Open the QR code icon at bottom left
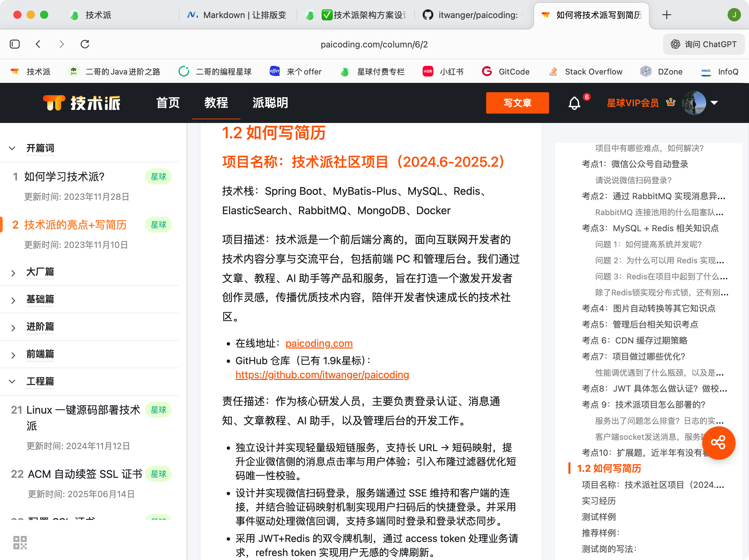Viewport: 749px width, 560px height. [20, 542]
